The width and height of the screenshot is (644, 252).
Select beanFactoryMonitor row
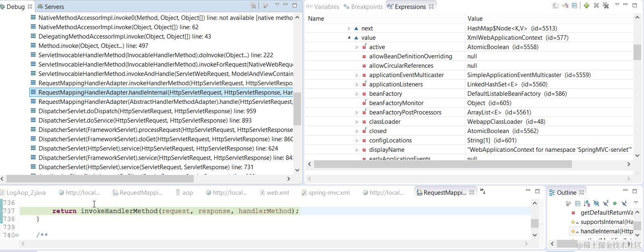[469, 103]
